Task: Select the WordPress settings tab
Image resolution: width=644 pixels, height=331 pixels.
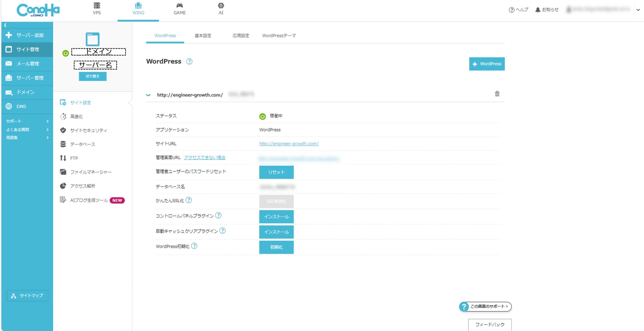Action: tap(165, 36)
